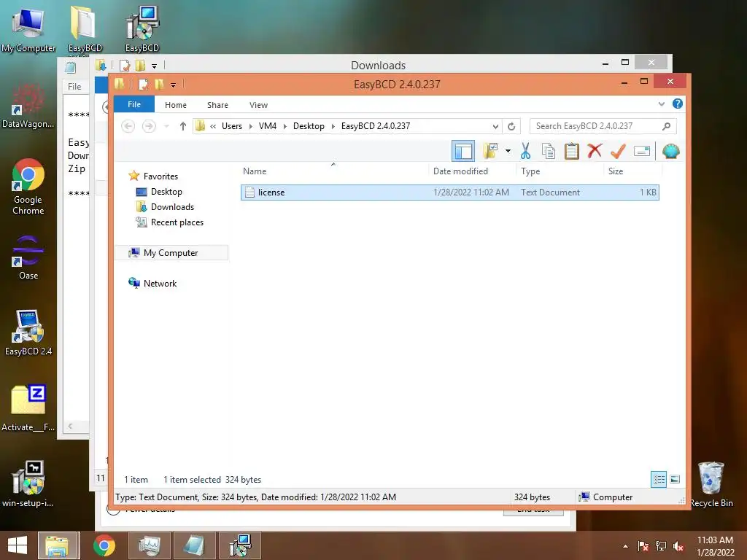
Task: Click the Paste clipboard icon
Action: [x=571, y=152]
